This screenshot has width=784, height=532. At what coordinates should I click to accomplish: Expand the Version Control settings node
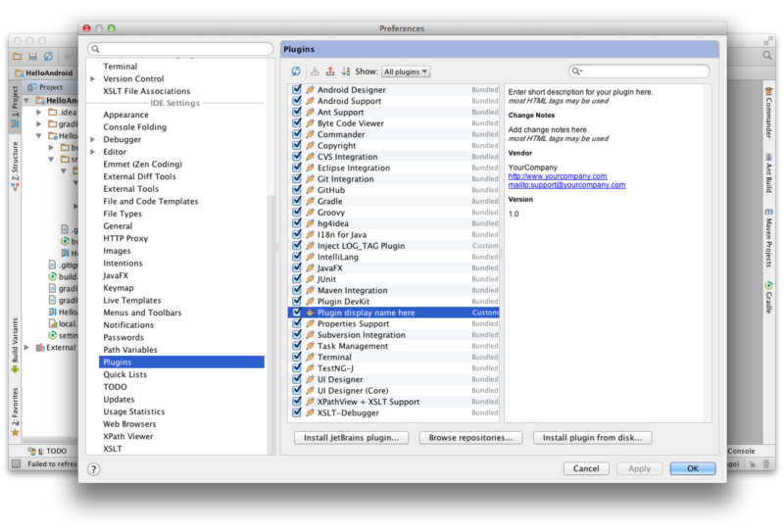coord(92,79)
